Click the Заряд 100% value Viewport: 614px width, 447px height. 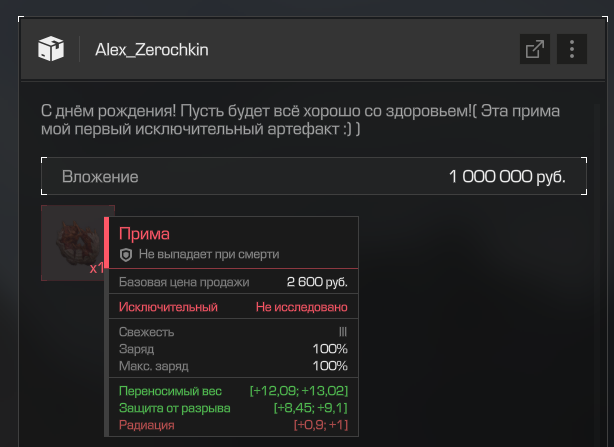330,349
